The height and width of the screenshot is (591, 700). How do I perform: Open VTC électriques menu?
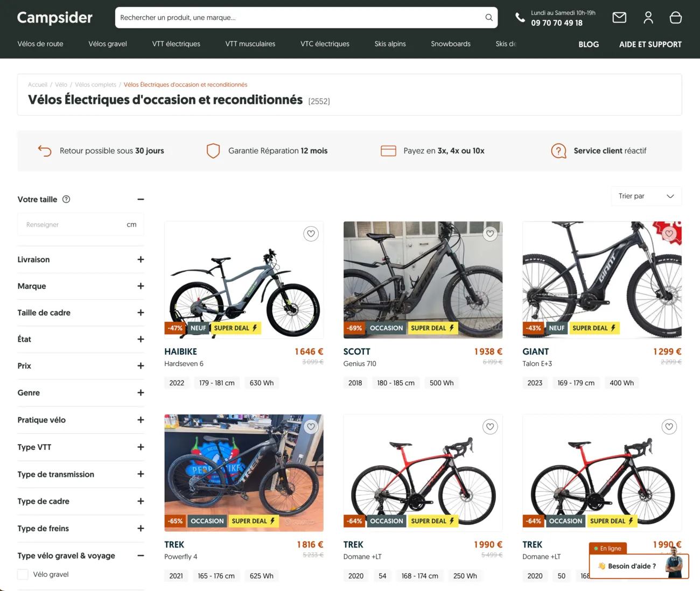pyautogui.click(x=325, y=44)
